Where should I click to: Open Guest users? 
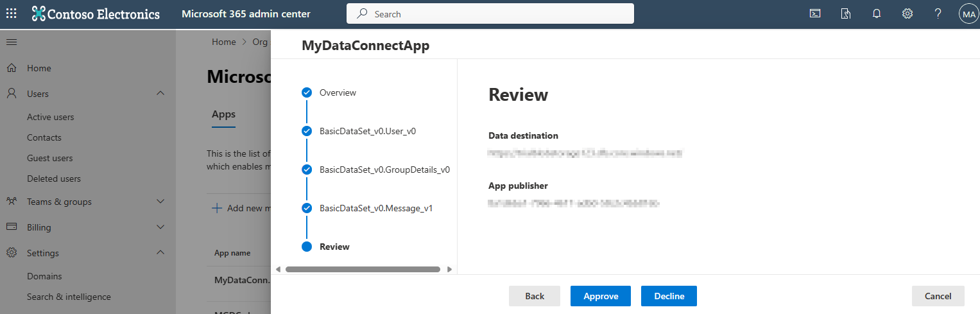pos(50,158)
